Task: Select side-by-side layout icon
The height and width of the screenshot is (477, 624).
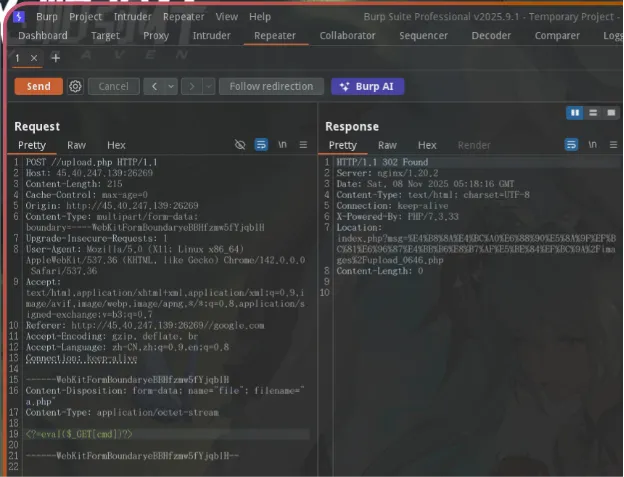Action: coord(575,113)
